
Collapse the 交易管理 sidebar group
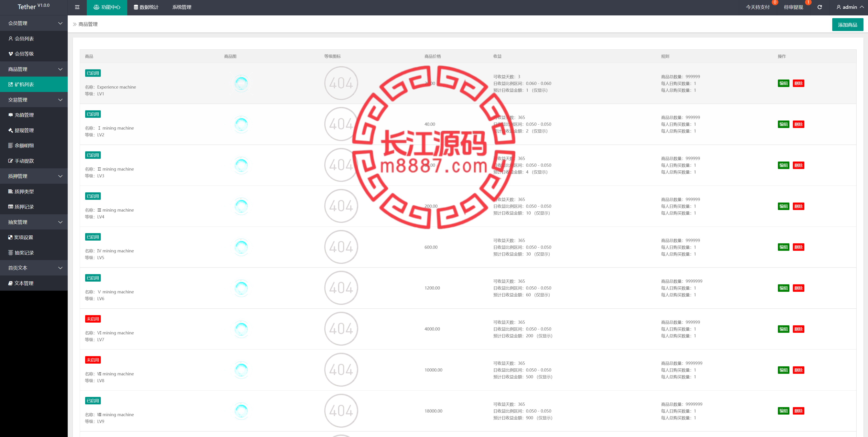click(34, 100)
